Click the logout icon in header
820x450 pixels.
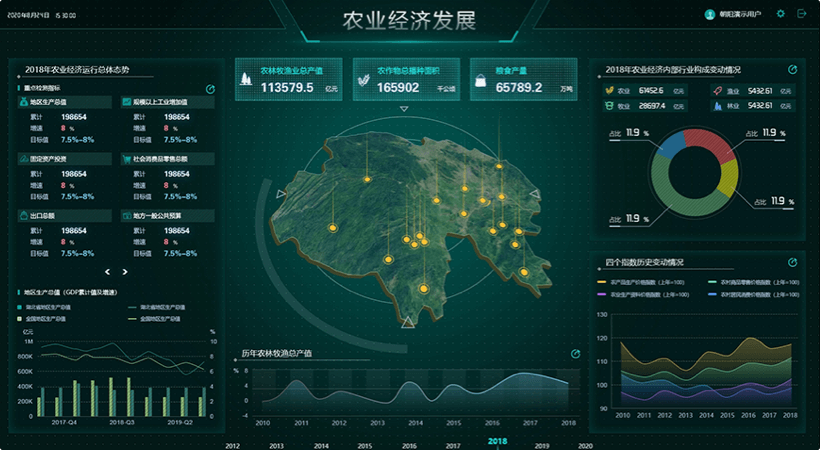(801, 14)
